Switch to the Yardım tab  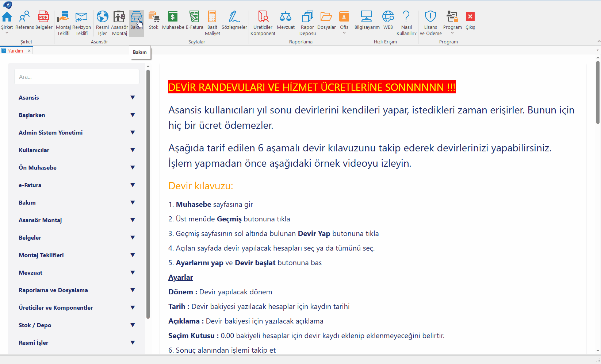point(15,51)
